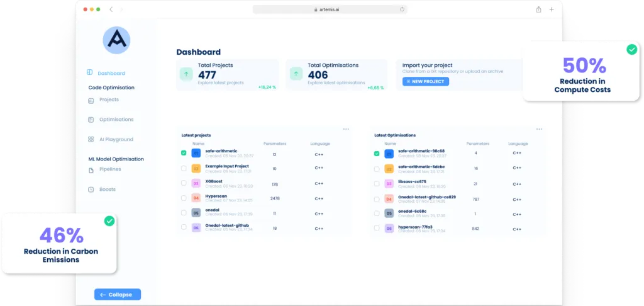Select the Optimisations menu item
Viewport: 644px width, 306px height.
[x=116, y=120]
